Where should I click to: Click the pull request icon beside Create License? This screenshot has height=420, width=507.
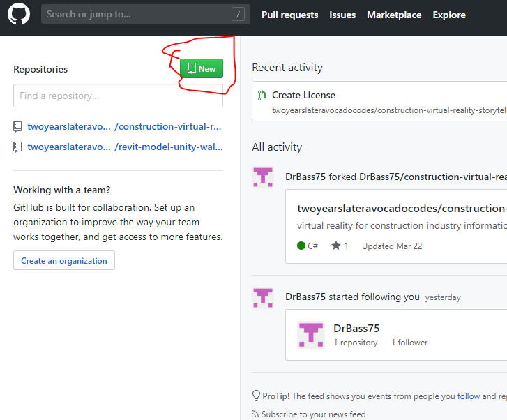[262, 96]
